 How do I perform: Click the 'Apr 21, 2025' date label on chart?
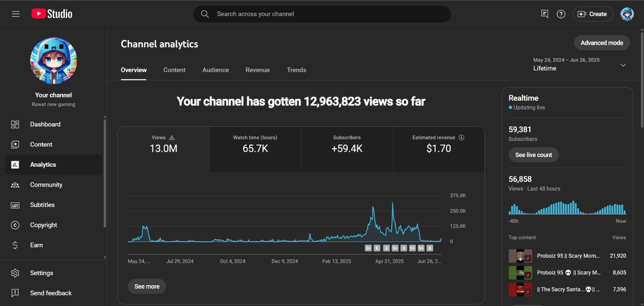[x=389, y=261]
